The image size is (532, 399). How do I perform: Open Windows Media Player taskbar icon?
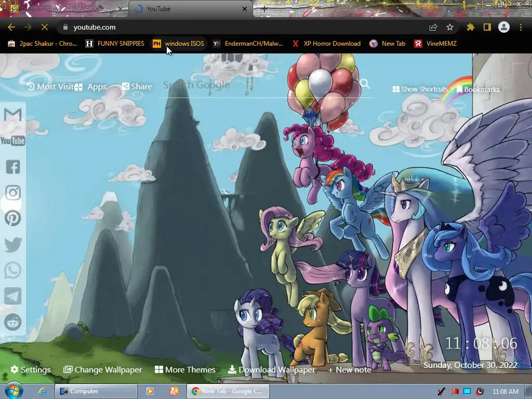[150, 391]
